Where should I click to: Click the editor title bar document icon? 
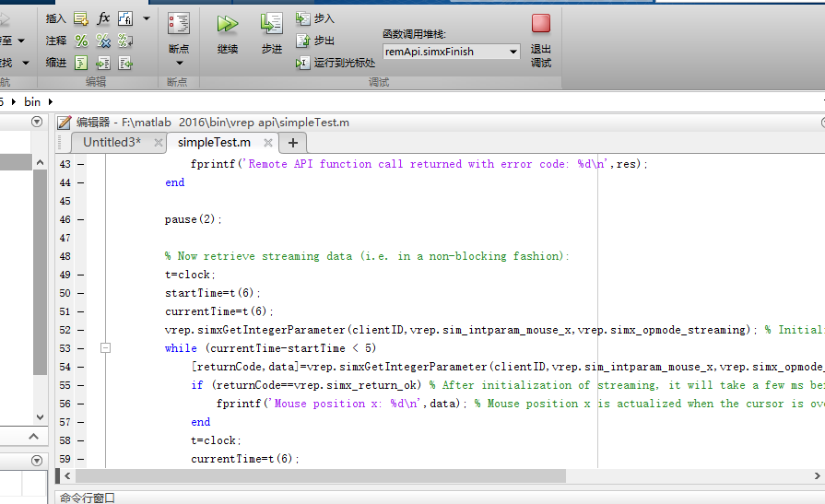click(x=65, y=123)
